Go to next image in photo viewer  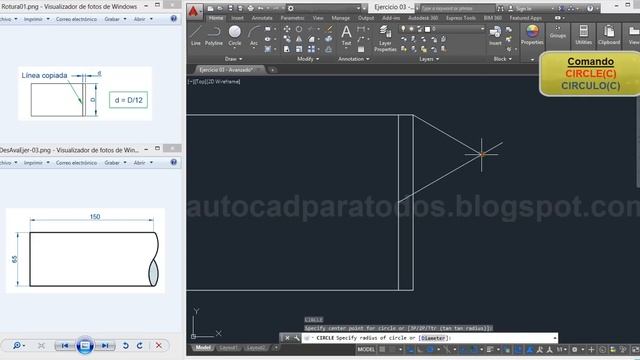tap(105, 346)
